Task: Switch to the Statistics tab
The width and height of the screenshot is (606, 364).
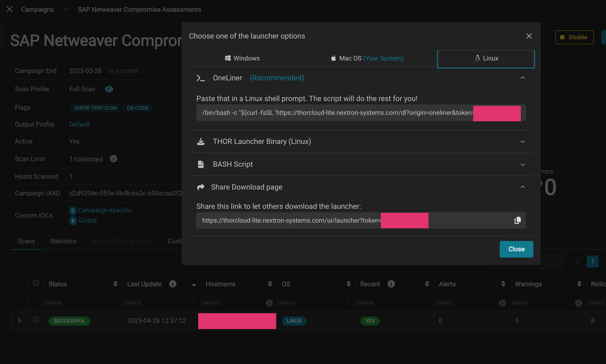Action: pos(63,241)
